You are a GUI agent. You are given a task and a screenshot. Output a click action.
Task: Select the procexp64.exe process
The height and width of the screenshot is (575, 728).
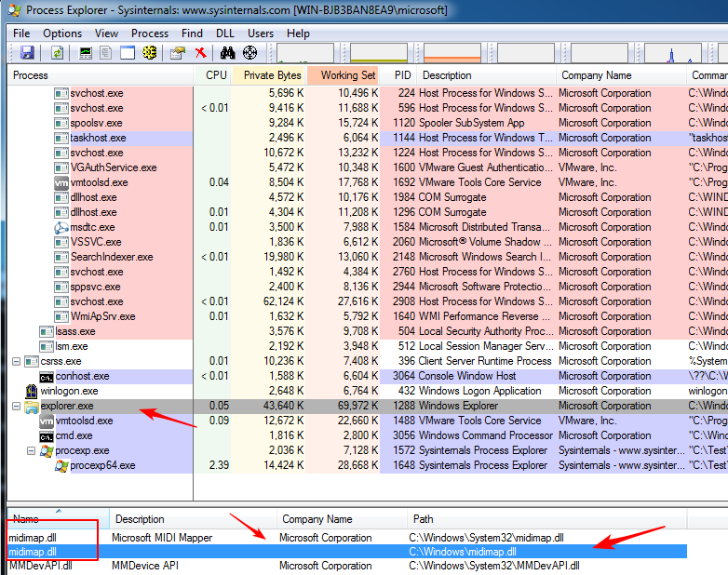(x=102, y=465)
